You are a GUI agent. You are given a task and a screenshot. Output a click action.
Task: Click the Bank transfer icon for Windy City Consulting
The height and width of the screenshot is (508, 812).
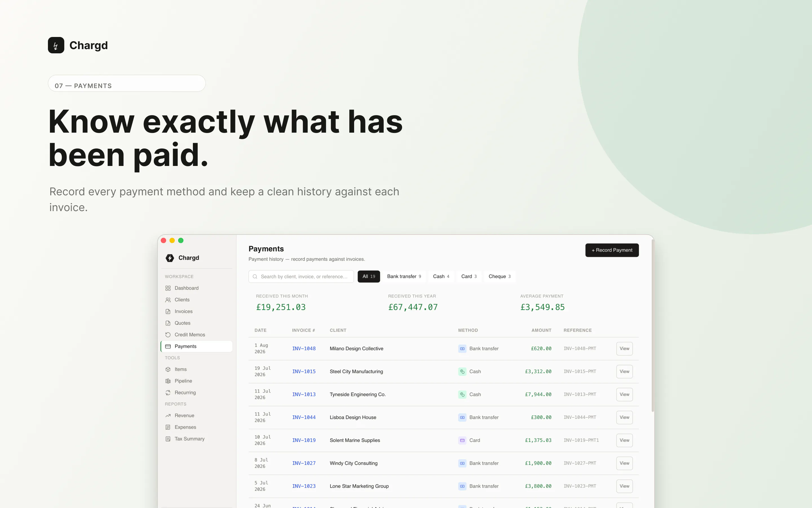462,463
